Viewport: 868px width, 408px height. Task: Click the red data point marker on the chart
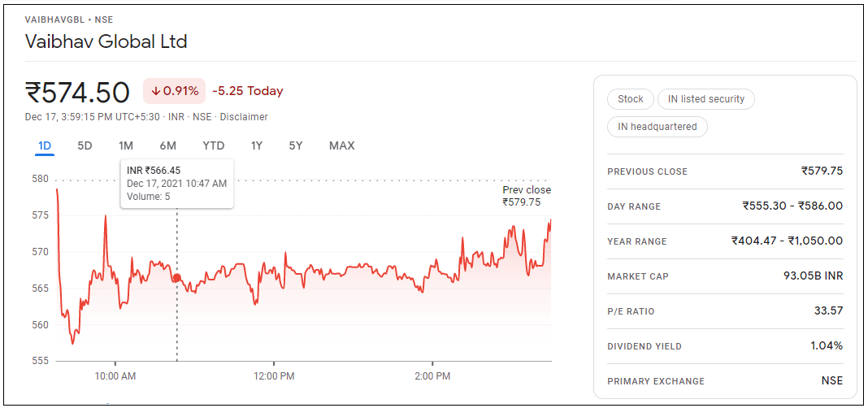click(x=176, y=278)
